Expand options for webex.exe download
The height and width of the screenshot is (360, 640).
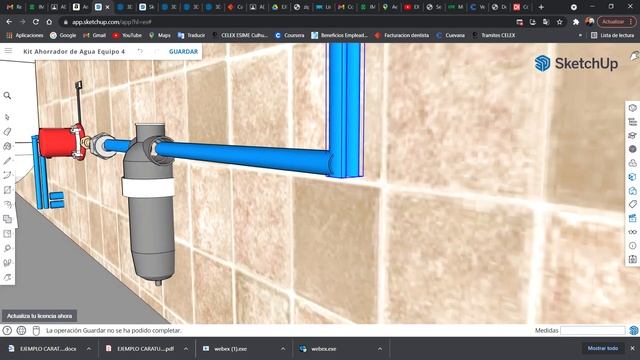[x=380, y=349]
